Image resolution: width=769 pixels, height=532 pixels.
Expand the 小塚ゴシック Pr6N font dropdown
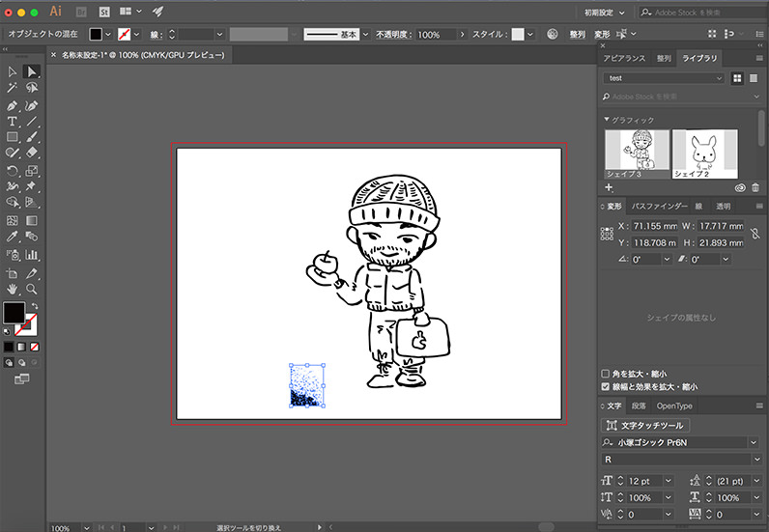(x=753, y=442)
